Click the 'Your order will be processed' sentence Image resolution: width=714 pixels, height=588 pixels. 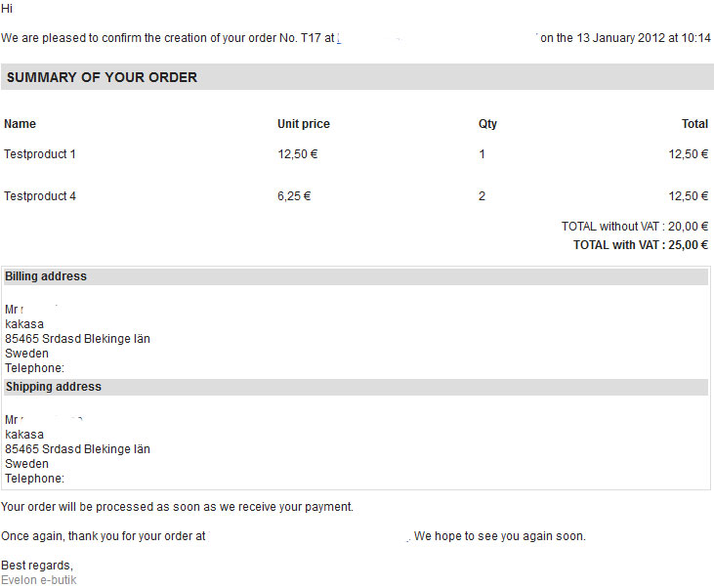(177, 507)
